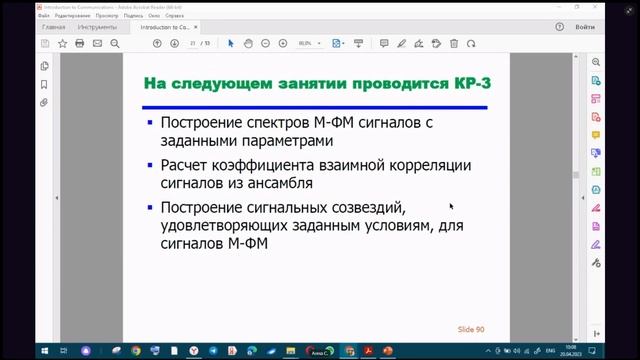Add a sticky note comment
640x360 pixels.
(384, 43)
